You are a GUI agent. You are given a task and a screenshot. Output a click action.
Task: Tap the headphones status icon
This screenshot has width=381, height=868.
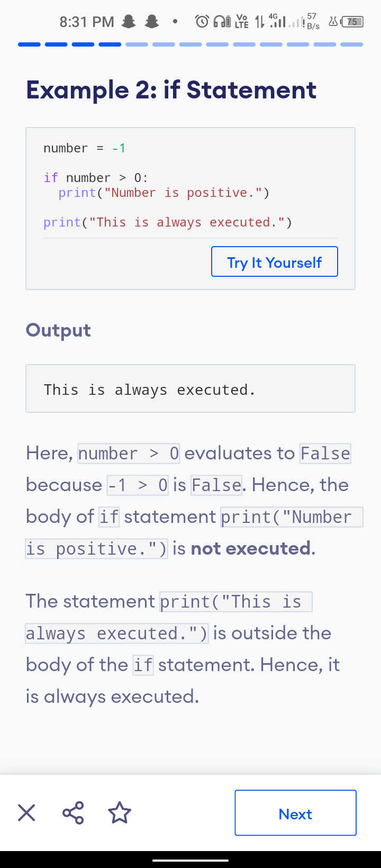tap(222, 22)
